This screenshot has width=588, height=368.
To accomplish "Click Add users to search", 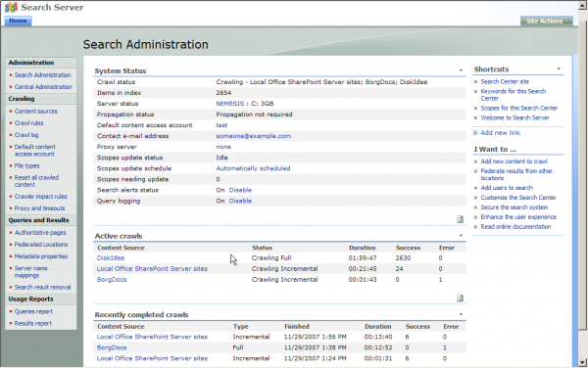I will tap(507, 188).
